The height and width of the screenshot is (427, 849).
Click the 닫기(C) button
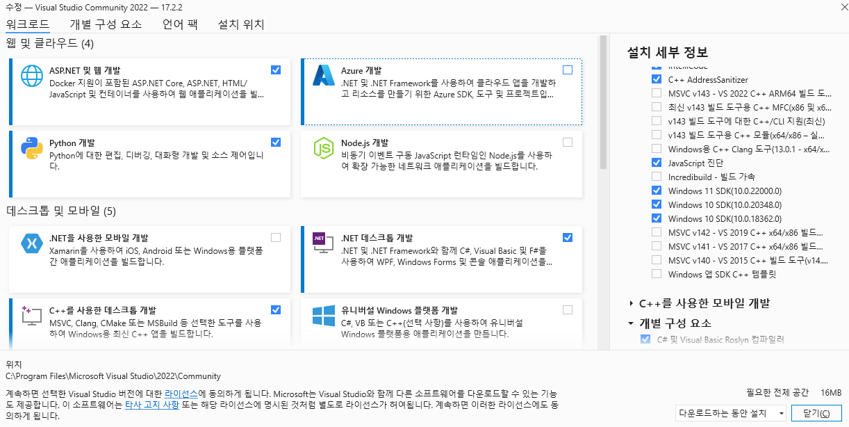tap(817, 413)
